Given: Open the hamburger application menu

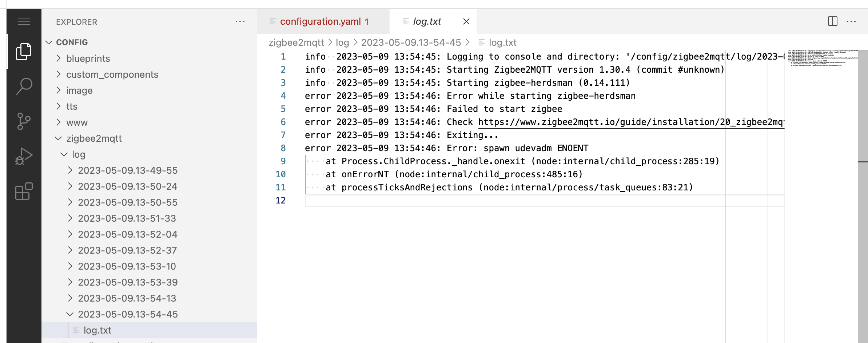Looking at the screenshot, I should point(24,22).
